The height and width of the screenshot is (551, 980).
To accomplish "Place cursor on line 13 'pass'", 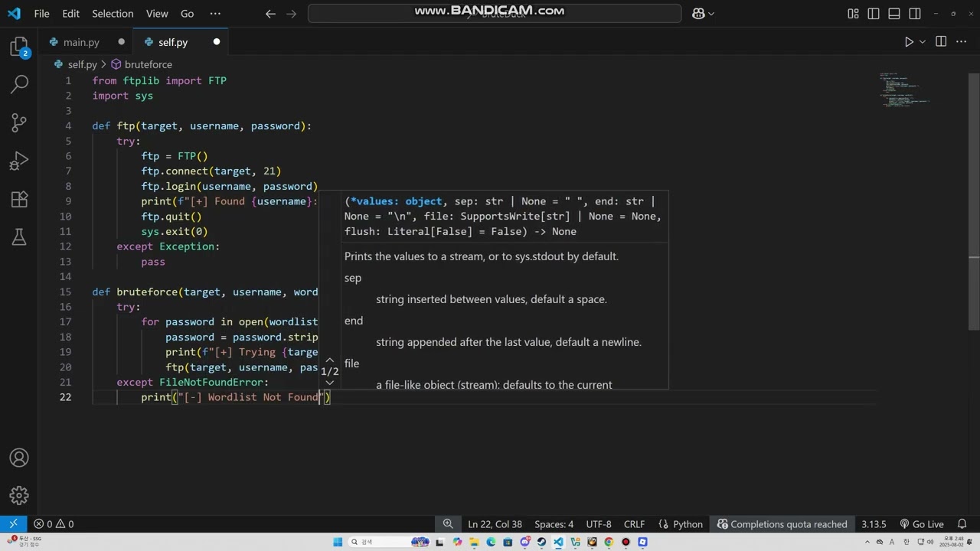I will [153, 262].
